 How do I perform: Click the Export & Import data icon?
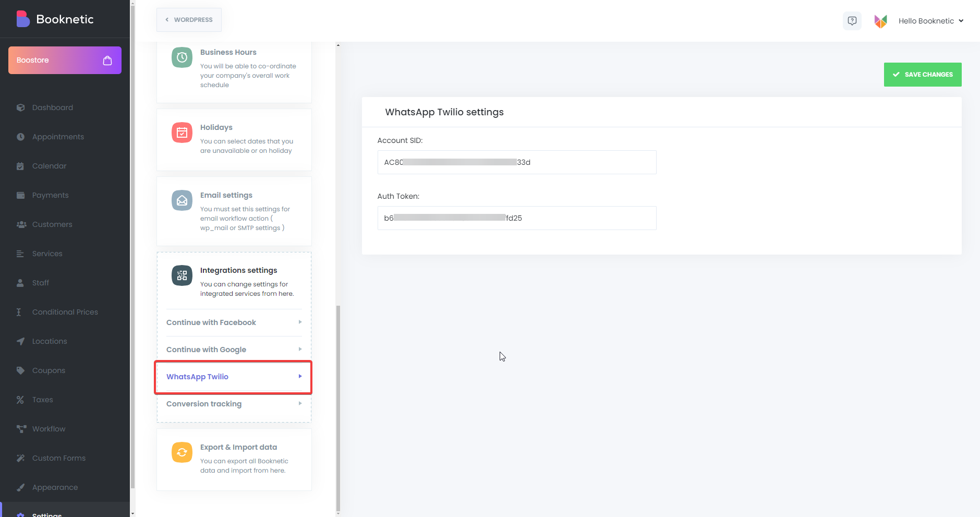point(182,452)
